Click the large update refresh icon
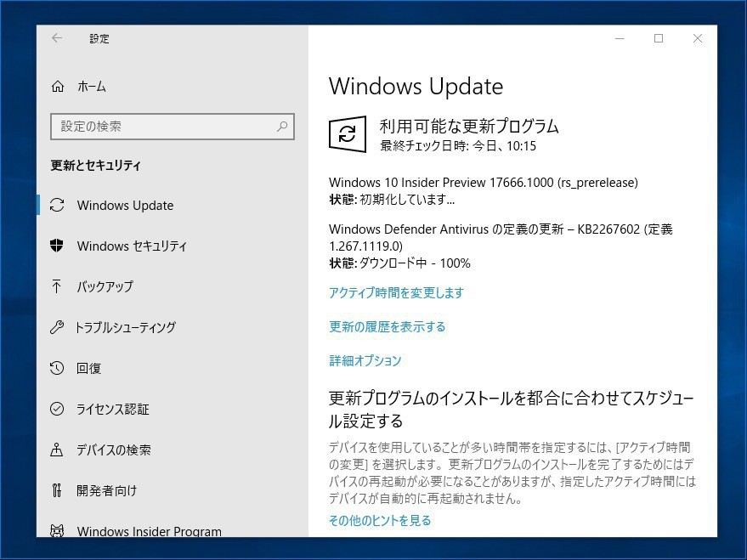 [348, 134]
